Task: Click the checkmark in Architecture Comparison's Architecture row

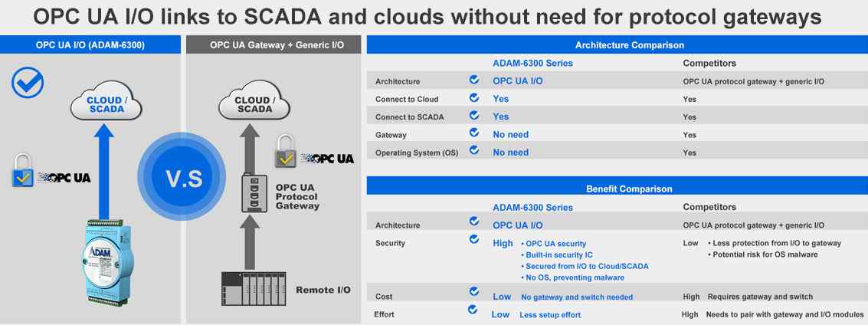Action: (x=474, y=80)
